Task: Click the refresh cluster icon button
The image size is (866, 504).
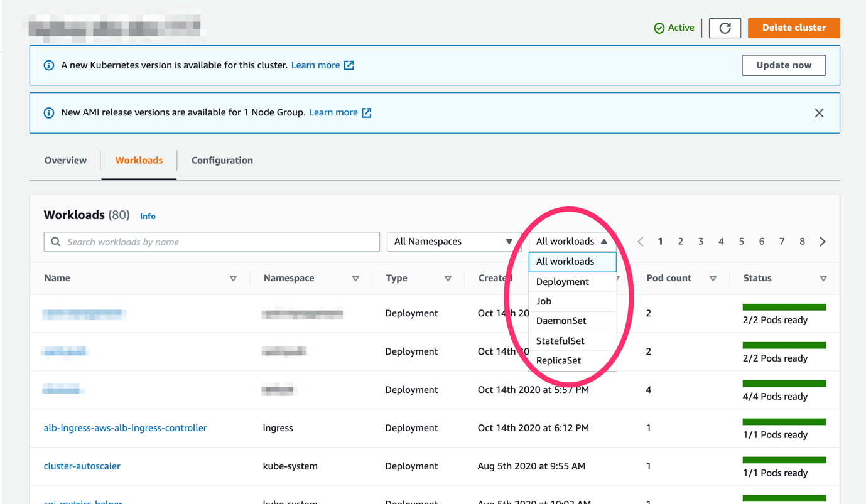Action: 725,28
